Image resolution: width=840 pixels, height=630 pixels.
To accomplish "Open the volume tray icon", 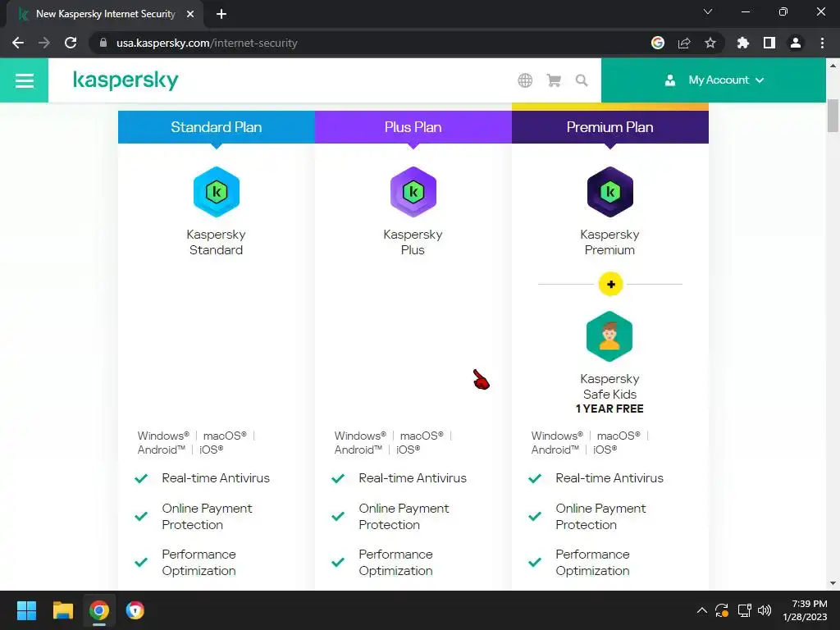I will click(x=765, y=610).
